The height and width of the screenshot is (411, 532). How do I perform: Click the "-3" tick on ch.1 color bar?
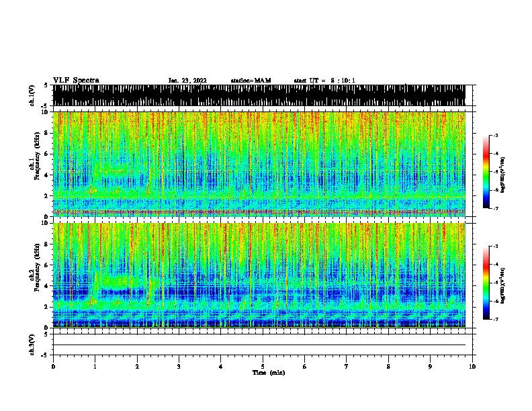pyautogui.click(x=496, y=135)
